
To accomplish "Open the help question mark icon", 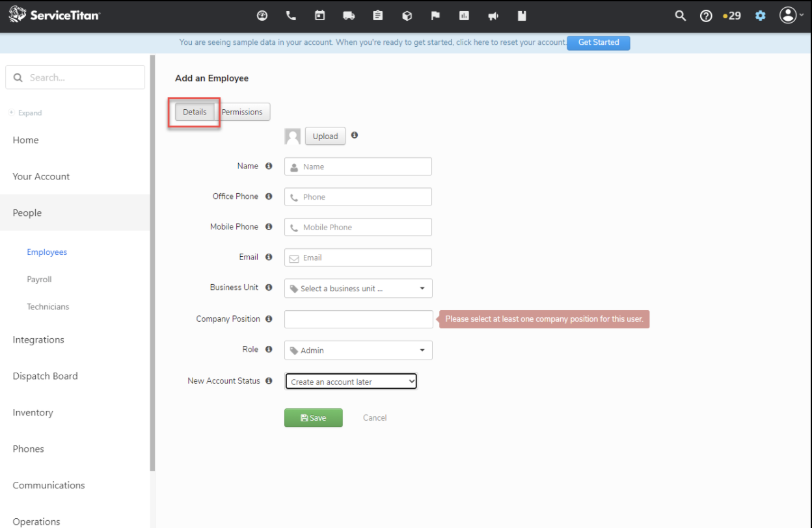I will point(706,16).
